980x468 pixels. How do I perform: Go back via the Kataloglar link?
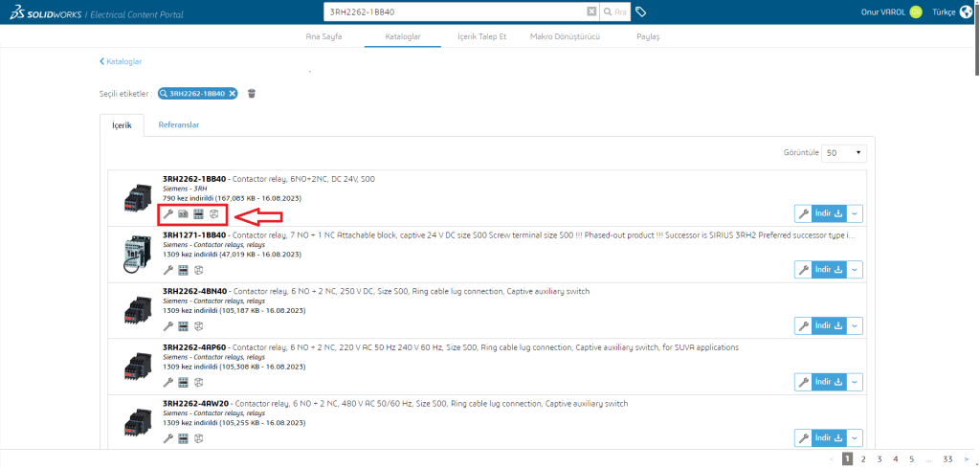[x=121, y=61]
